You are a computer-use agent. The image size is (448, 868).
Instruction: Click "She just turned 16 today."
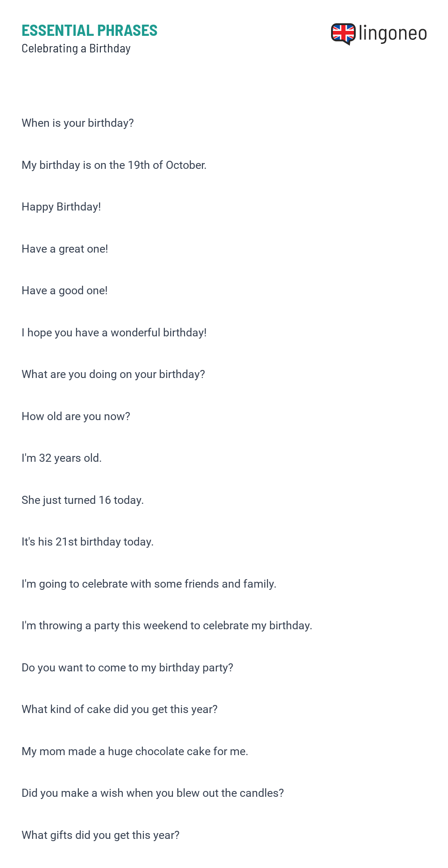(83, 500)
